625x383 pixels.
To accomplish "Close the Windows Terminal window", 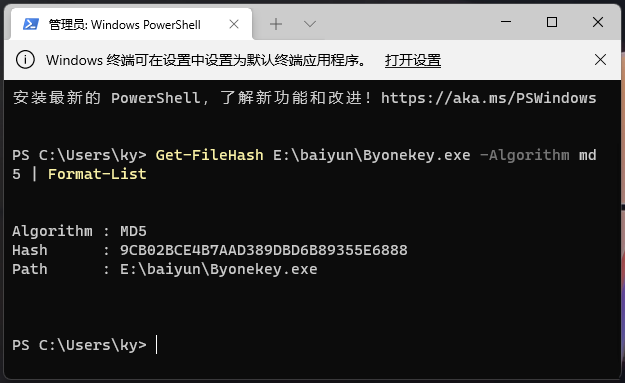I will tap(597, 22).
